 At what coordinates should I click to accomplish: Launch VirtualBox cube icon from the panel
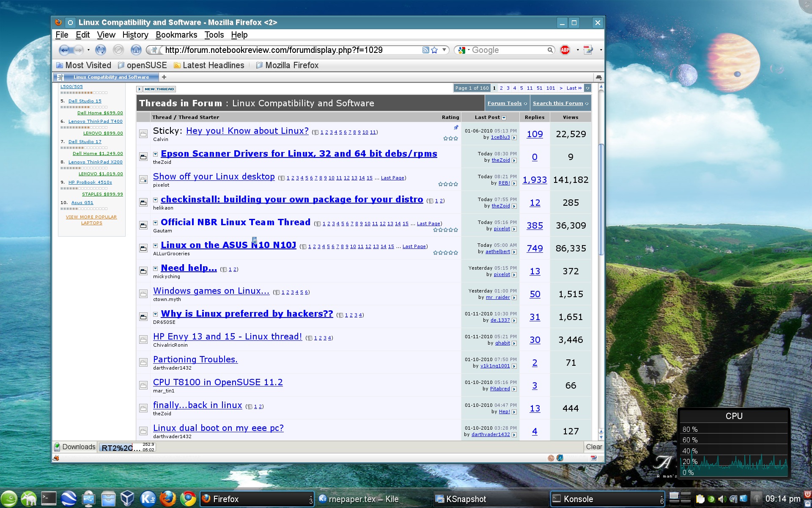coord(128,499)
